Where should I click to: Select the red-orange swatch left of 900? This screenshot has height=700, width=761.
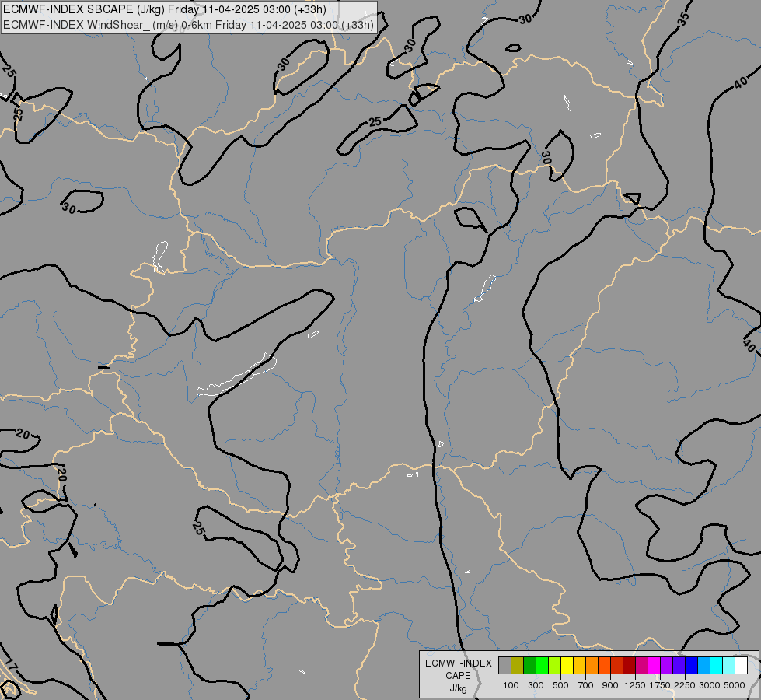click(604, 666)
